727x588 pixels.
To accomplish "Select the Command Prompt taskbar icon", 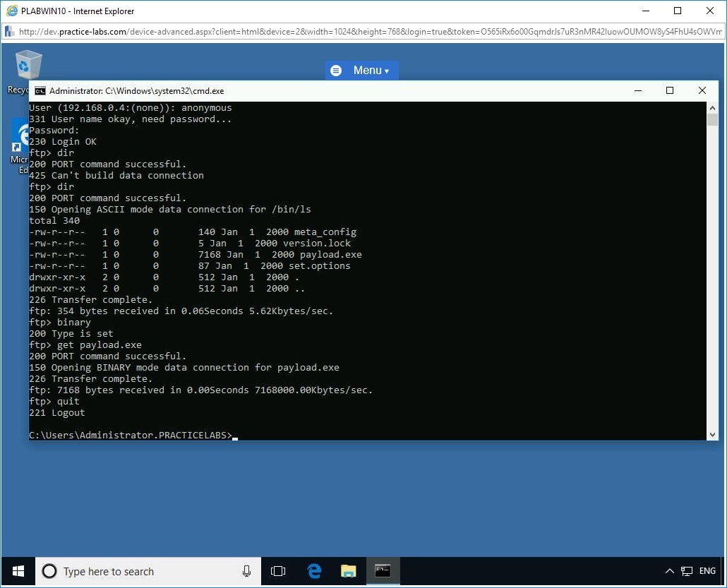I will (x=383, y=570).
